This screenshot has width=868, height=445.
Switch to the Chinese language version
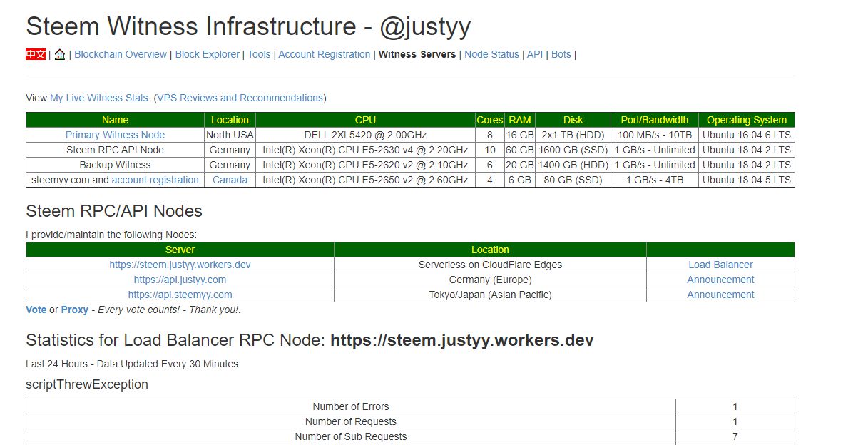(x=36, y=54)
